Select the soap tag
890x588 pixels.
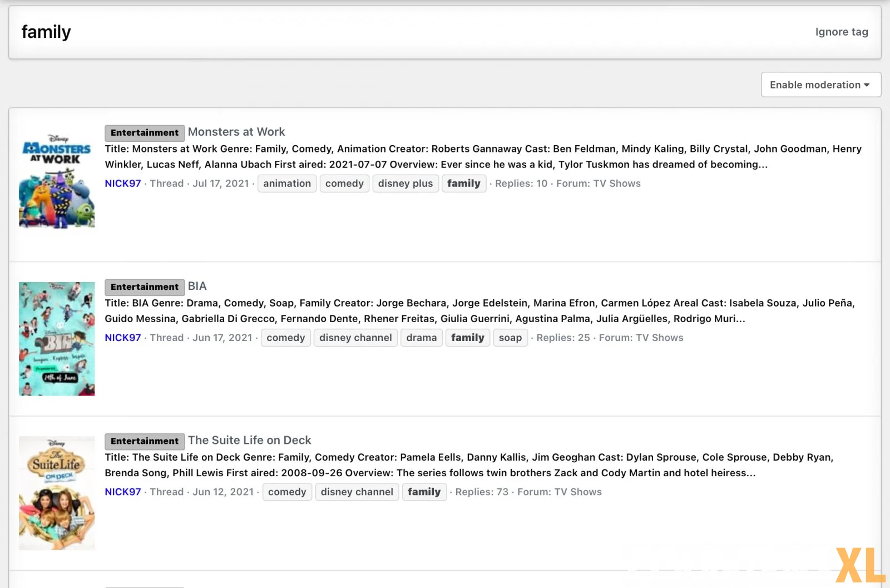[x=511, y=338]
